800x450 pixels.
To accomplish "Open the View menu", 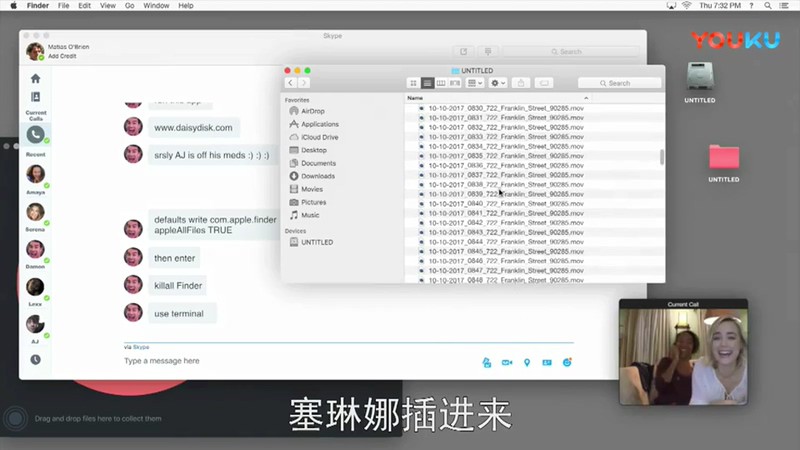I will click(x=107, y=6).
